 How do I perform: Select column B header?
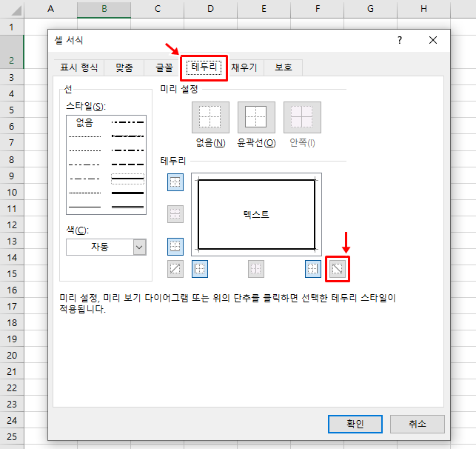point(104,9)
